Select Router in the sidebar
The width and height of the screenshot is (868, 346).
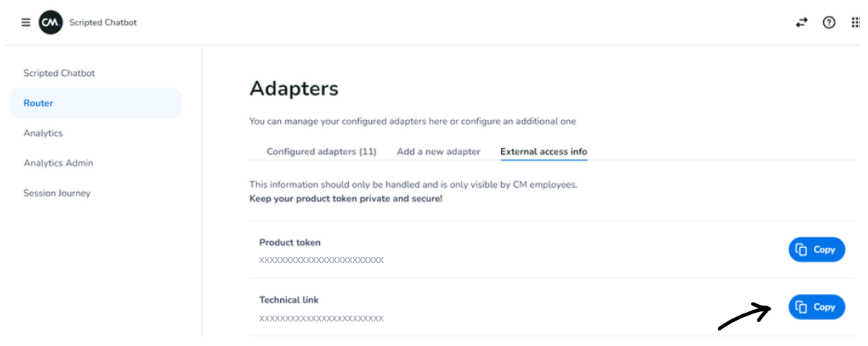(38, 103)
